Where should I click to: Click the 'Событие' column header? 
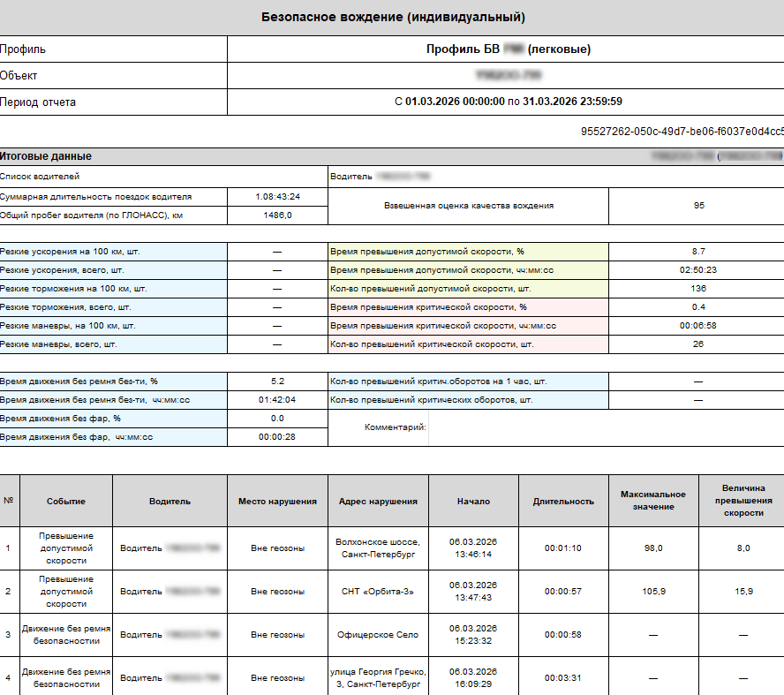coord(66,502)
